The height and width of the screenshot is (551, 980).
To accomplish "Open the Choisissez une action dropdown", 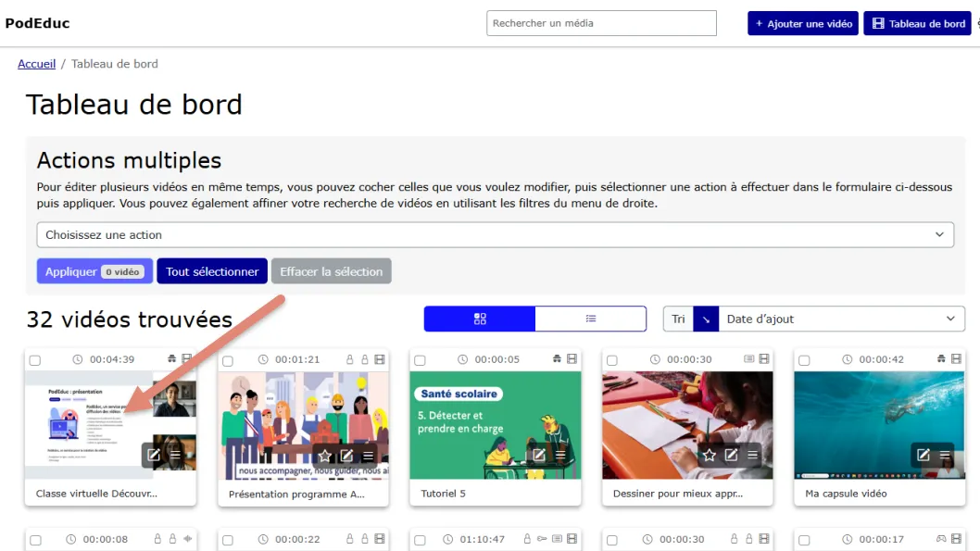I will pos(495,235).
